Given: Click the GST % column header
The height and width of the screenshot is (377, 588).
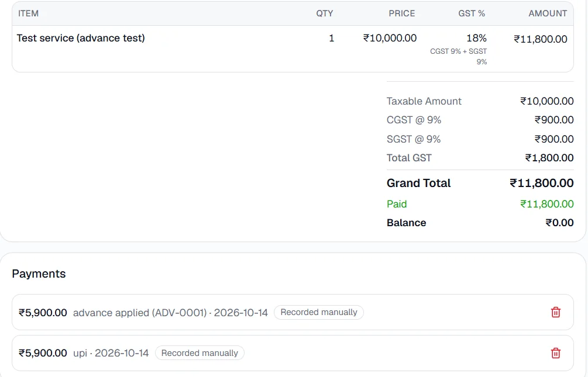Looking at the screenshot, I should [x=472, y=13].
